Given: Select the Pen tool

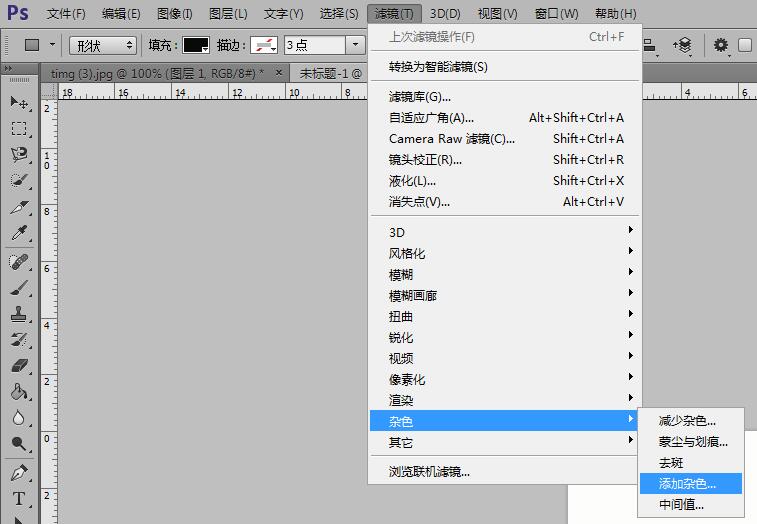Looking at the screenshot, I should (x=19, y=472).
